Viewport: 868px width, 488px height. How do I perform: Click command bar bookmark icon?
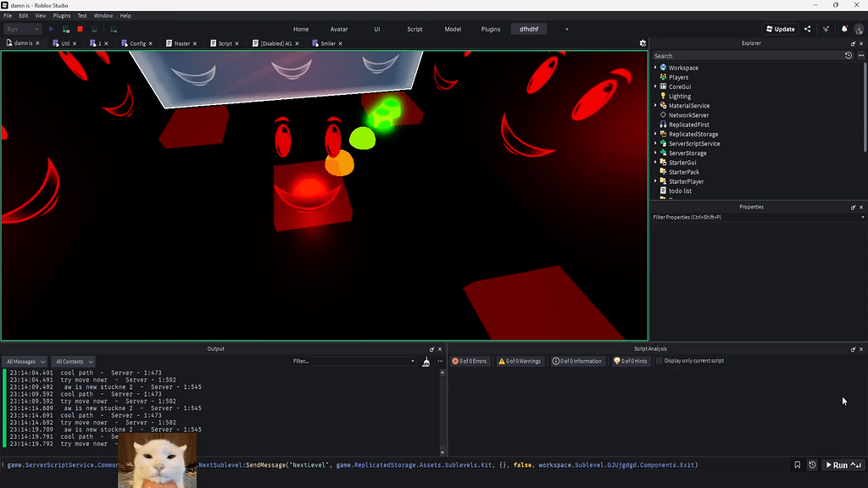[797, 465]
